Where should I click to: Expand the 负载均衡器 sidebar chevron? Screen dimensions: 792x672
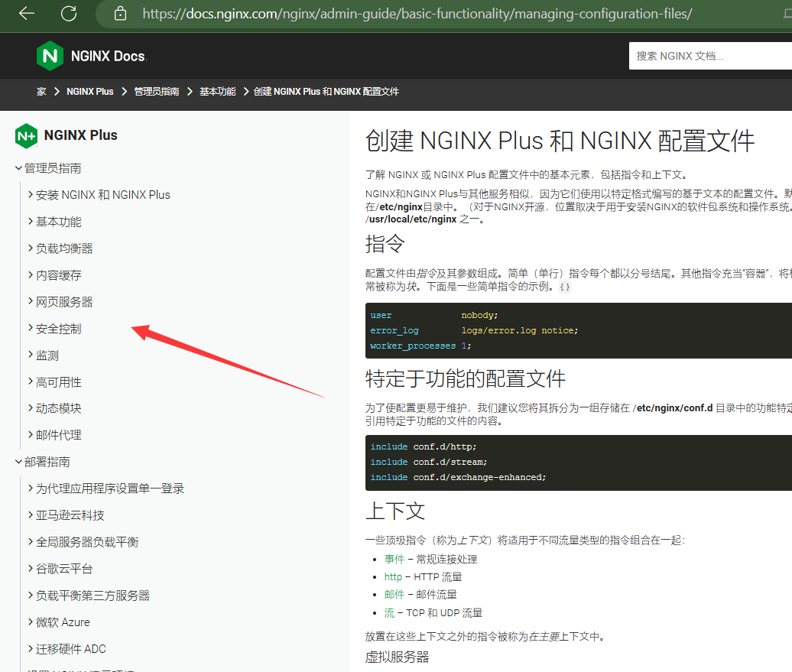click(31, 248)
